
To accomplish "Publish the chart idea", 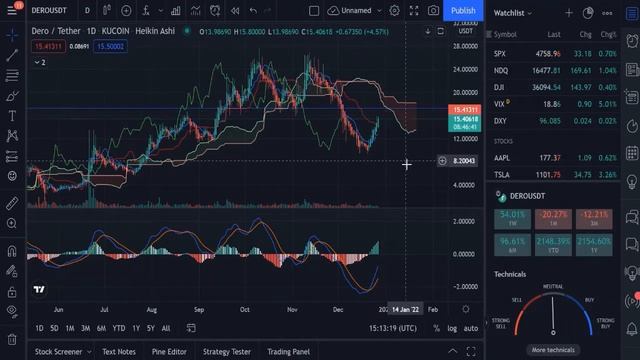I will click(463, 11).
